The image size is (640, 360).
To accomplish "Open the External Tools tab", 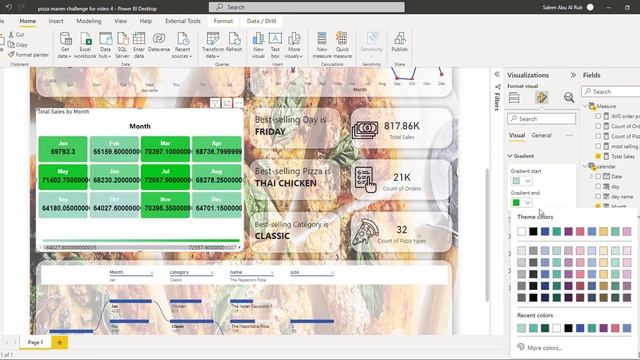I will coord(183,21).
